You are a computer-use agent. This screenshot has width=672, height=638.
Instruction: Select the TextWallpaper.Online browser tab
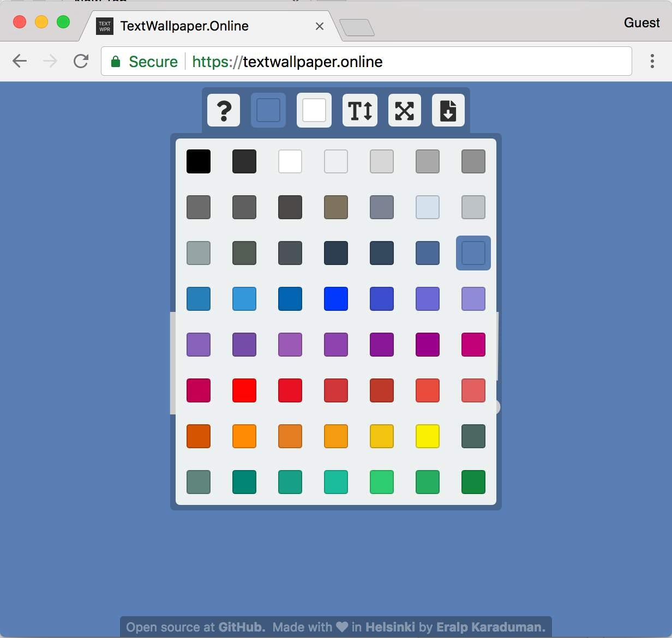[211, 26]
